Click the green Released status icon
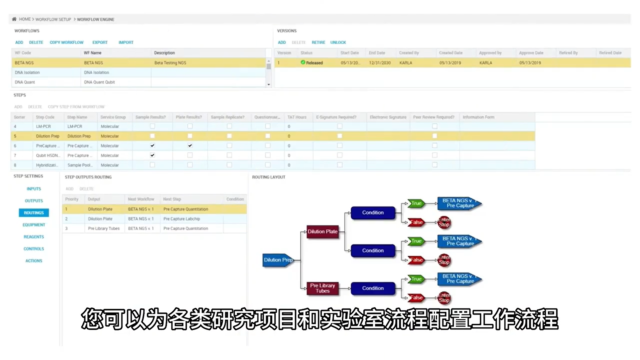 tap(303, 62)
